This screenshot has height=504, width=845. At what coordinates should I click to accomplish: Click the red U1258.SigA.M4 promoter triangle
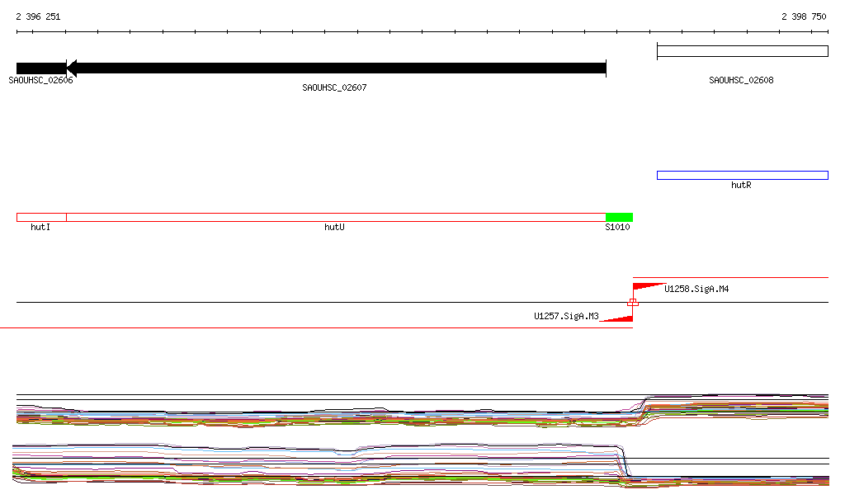pyautogui.click(x=646, y=286)
